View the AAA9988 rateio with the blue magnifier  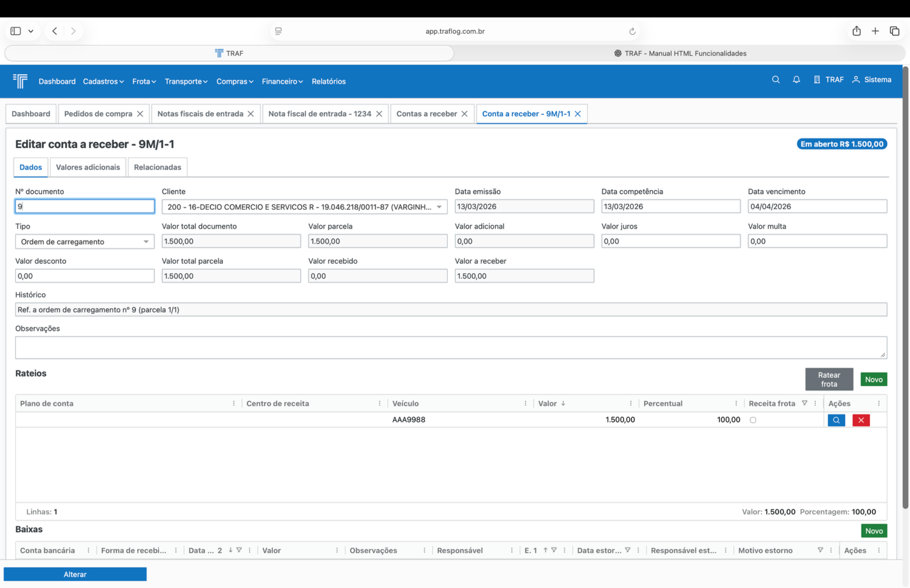[836, 420]
